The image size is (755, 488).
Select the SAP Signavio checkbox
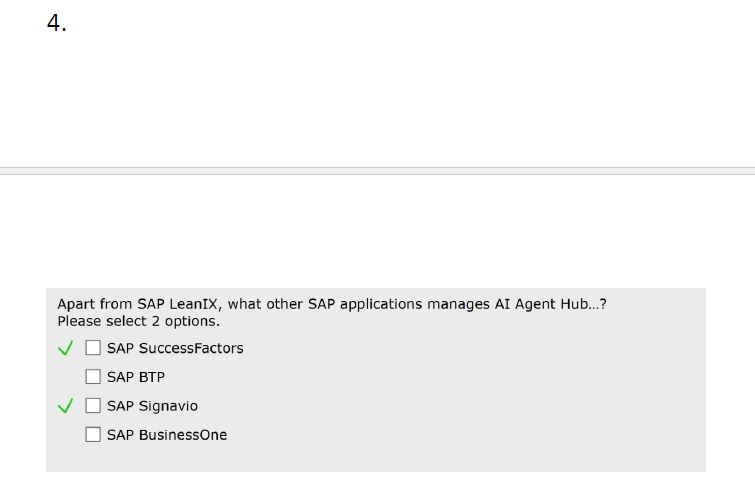click(x=93, y=406)
